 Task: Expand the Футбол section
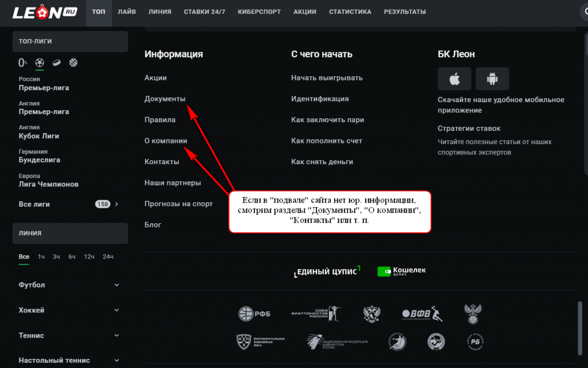69,285
